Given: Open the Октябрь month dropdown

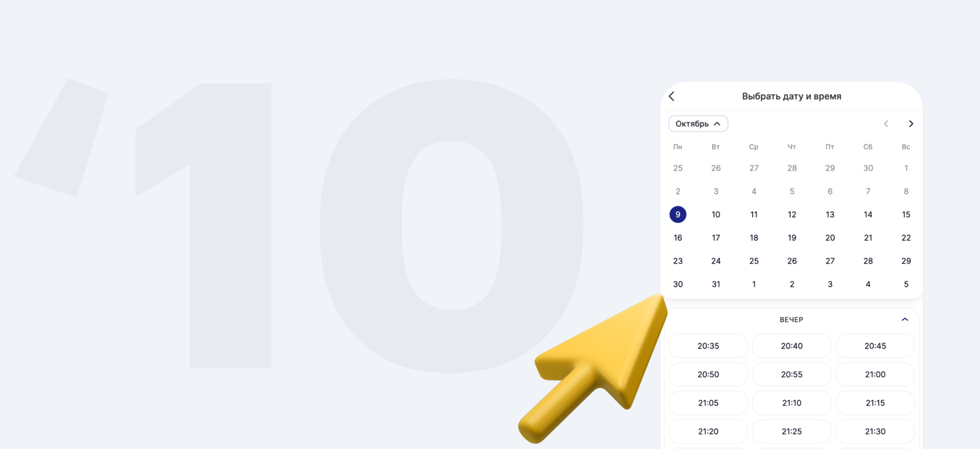Looking at the screenshot, I should (x=698, y=124).
